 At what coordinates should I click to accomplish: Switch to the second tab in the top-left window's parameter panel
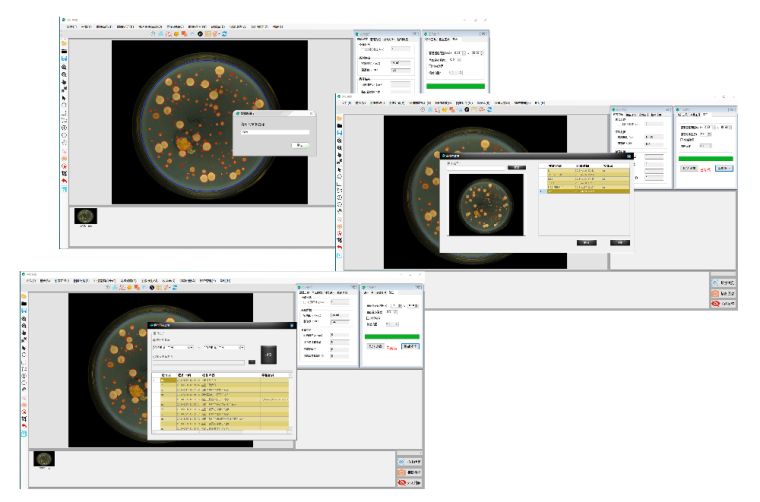[x=375, y=39]
